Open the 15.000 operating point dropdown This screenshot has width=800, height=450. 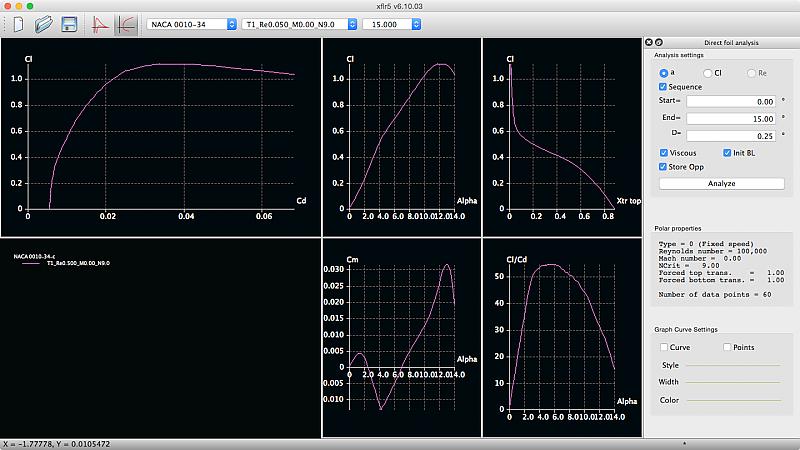[x=392, y=23]
